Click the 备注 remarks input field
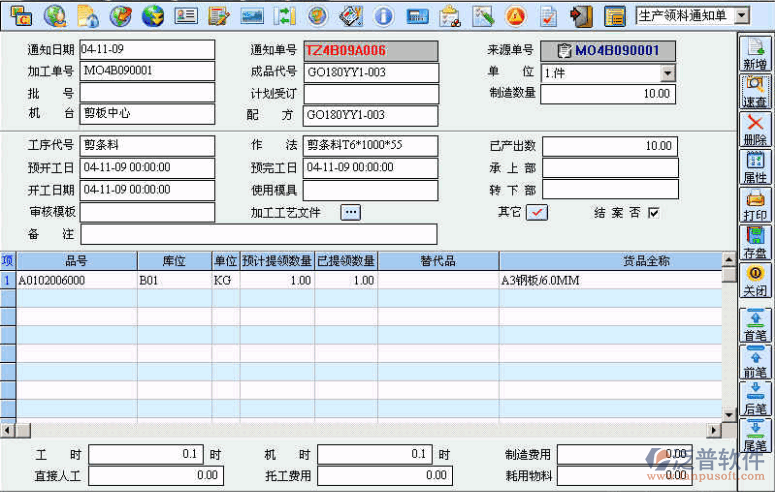 click(258, 234)
